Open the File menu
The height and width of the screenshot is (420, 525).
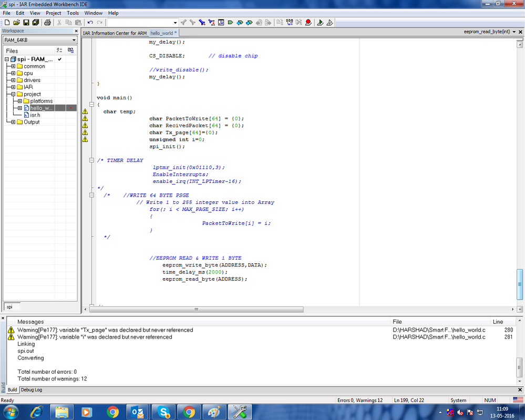coord(6,13)
